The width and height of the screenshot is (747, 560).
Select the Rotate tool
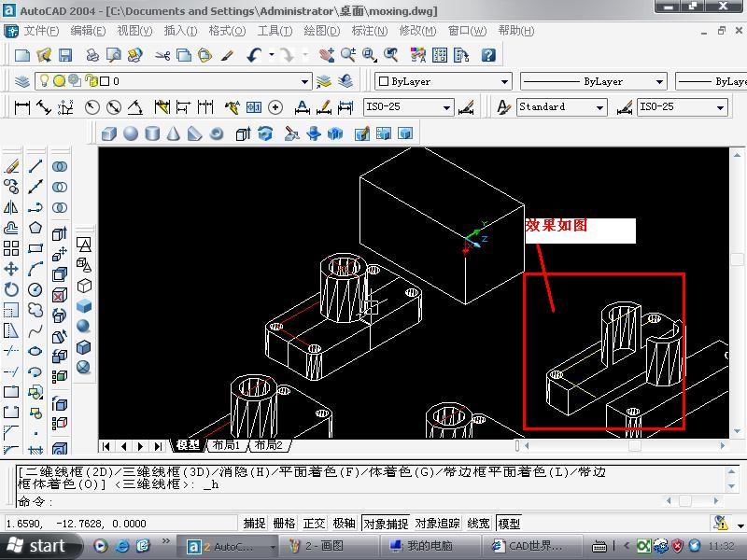tap(11, 289)
